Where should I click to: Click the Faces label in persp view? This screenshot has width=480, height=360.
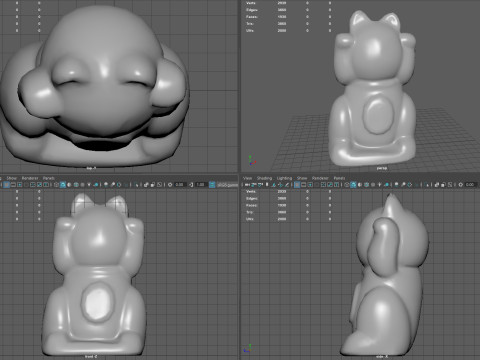252,17
